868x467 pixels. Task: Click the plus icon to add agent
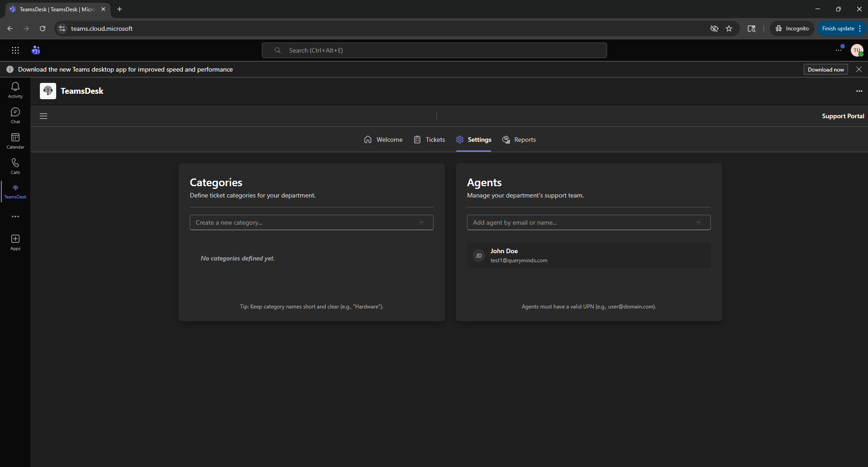pyautogui.click(x=698, y=222)
